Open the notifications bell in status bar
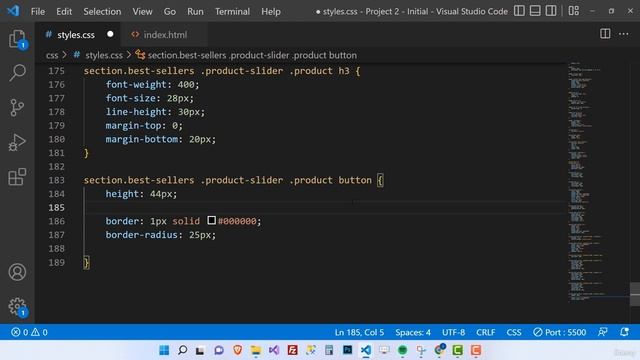Screen dimensions: 640x360 tap(624, 332)
